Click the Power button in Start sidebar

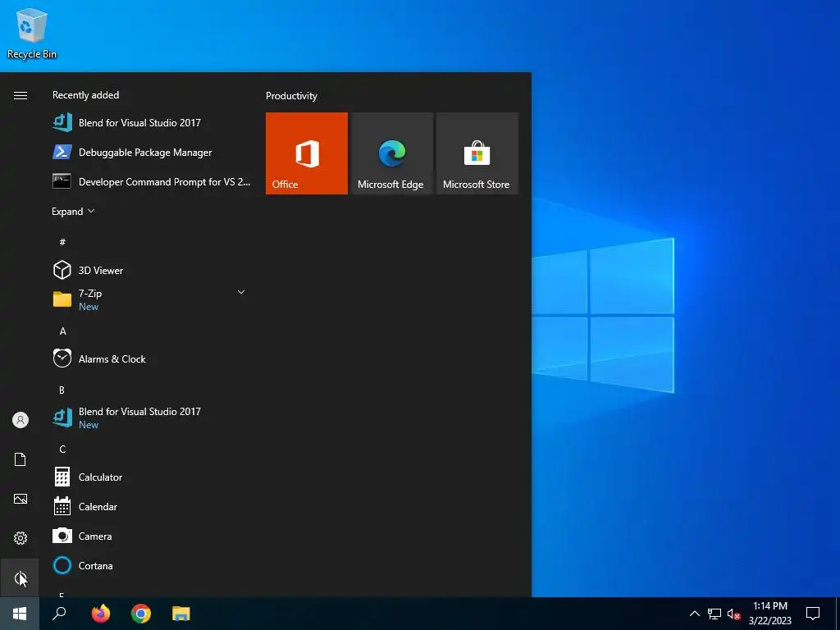[21, 577]
